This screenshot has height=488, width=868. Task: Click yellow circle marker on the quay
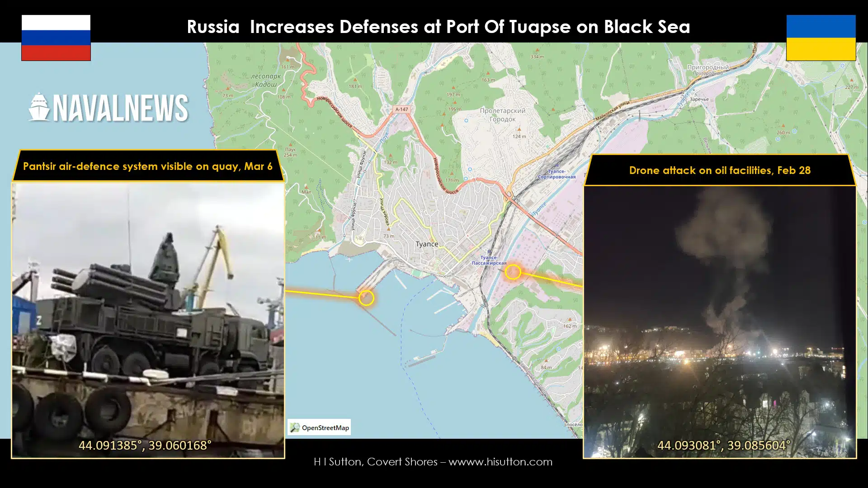pyautogui.click(x=366, y=298)
